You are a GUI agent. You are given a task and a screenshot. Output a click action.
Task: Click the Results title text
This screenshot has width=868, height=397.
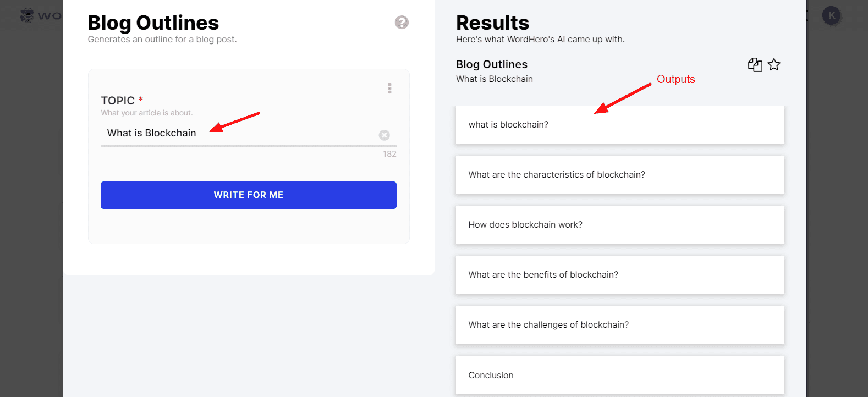[x=493, y=23]
